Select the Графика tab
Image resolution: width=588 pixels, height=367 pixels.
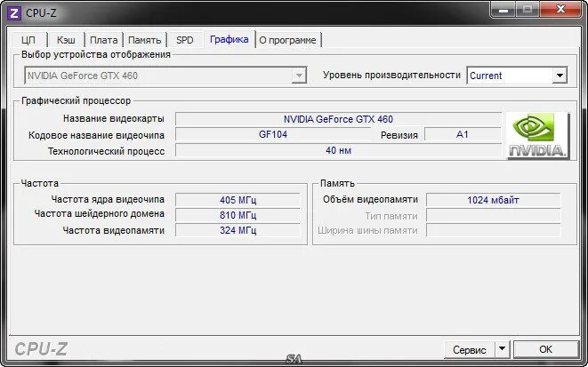(x=230, y=39)
